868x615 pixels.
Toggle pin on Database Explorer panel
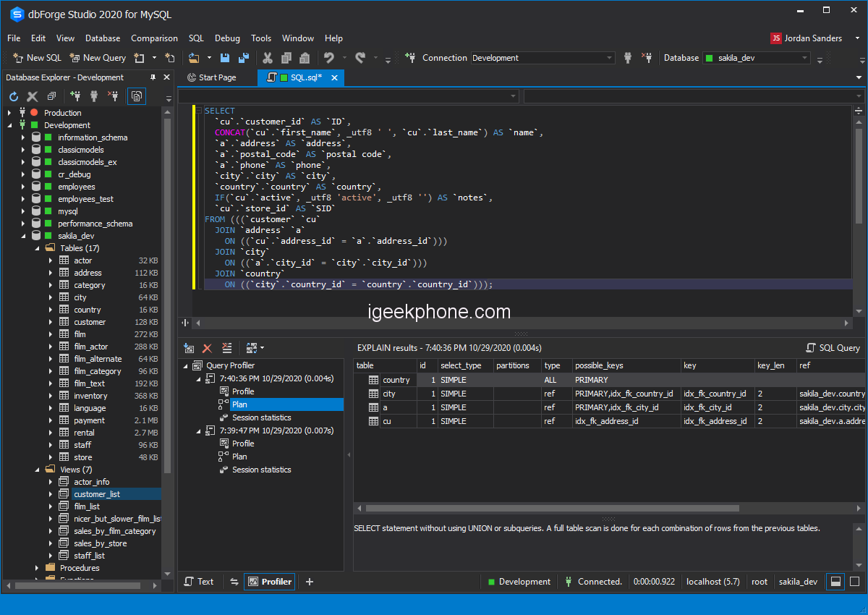point(153,77)
